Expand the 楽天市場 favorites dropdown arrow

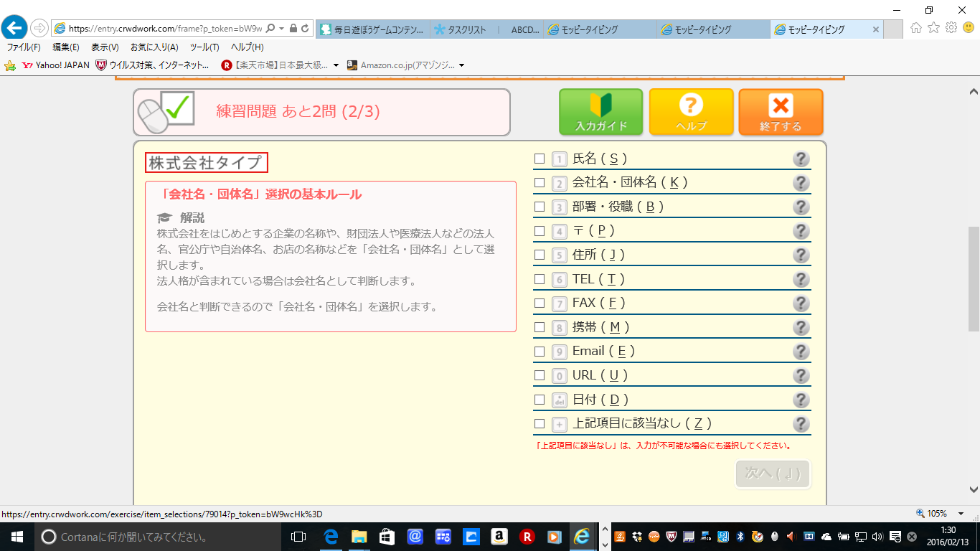(x=336, y=65)
